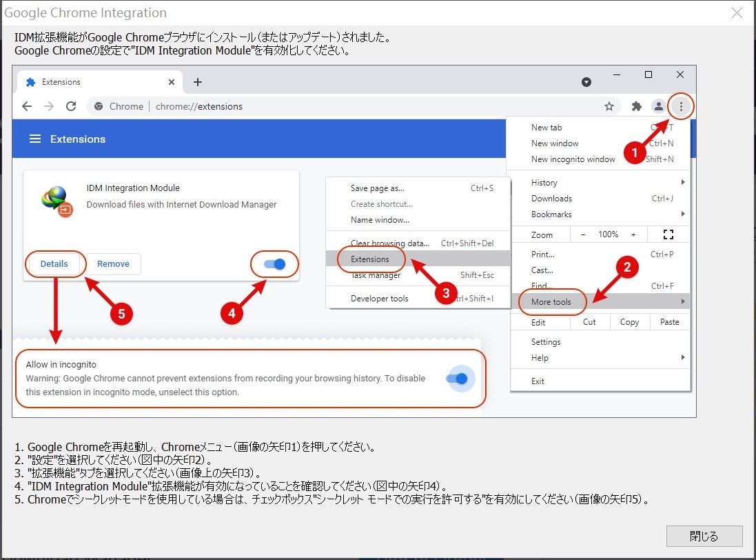Open Settings from Chrome menu
The width and height of the screenshot is (756, 560).
click(x=546, y=342)
